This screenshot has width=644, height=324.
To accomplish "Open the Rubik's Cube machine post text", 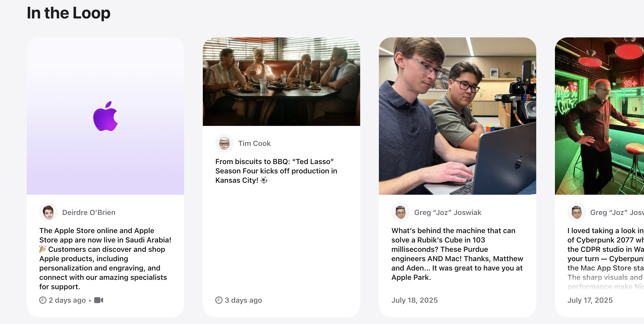I will pyautogui.click(x=457, y=254).
